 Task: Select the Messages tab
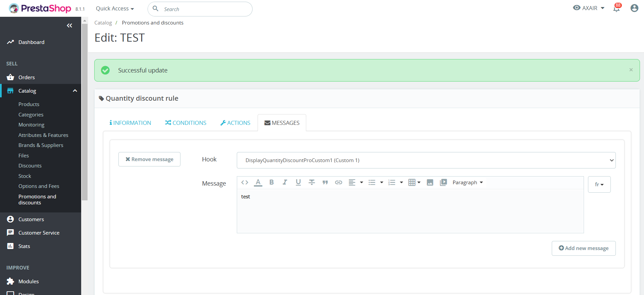point(282,123)
